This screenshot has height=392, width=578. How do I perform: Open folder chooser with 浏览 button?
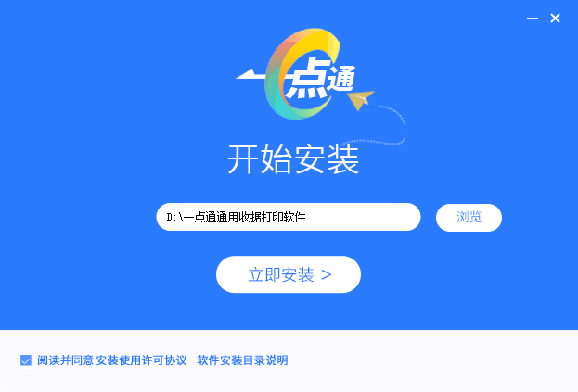click(x=469, y=217)
